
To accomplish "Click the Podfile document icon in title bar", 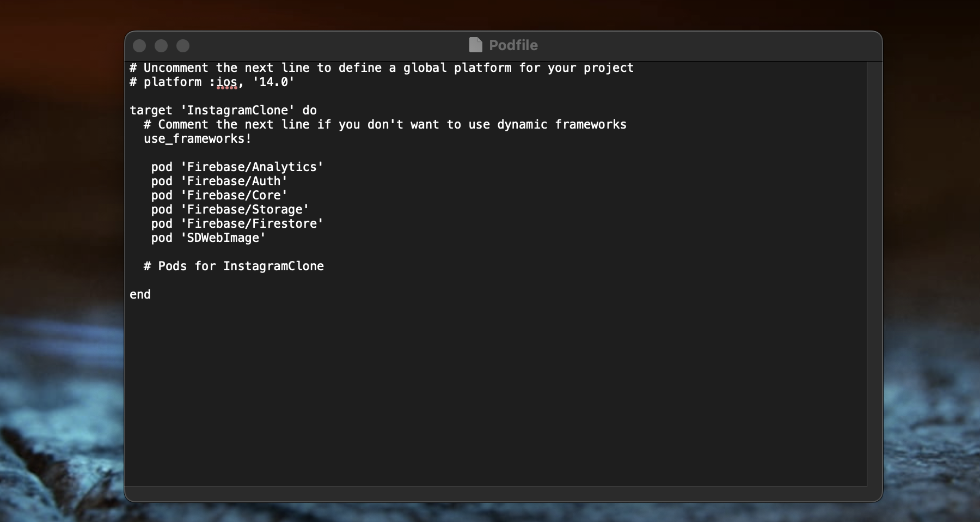I will coord(476,45).
